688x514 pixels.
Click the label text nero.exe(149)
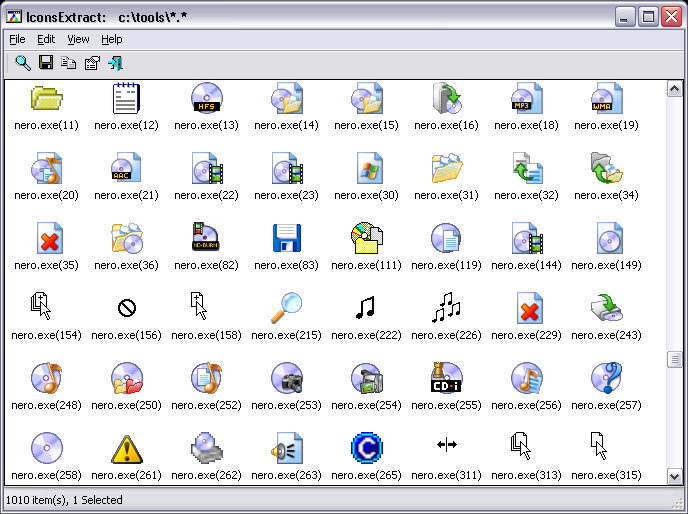606,265
